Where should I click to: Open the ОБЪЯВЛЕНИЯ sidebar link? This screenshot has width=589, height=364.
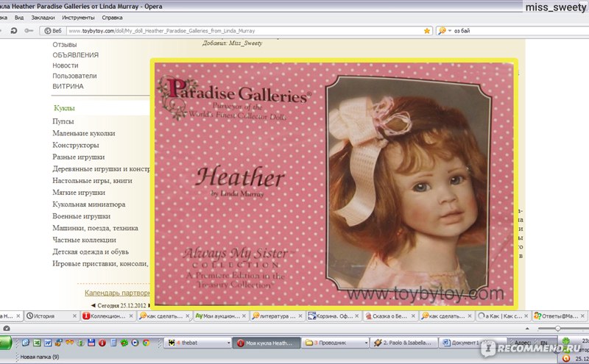tap(76, 55)
